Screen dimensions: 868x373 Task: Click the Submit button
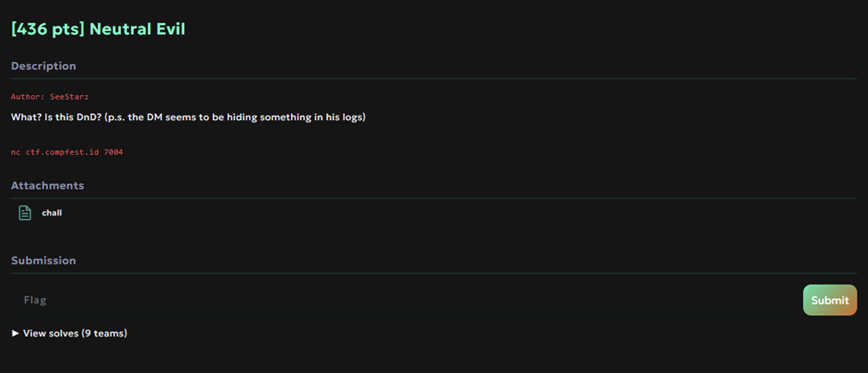point(830,300)
